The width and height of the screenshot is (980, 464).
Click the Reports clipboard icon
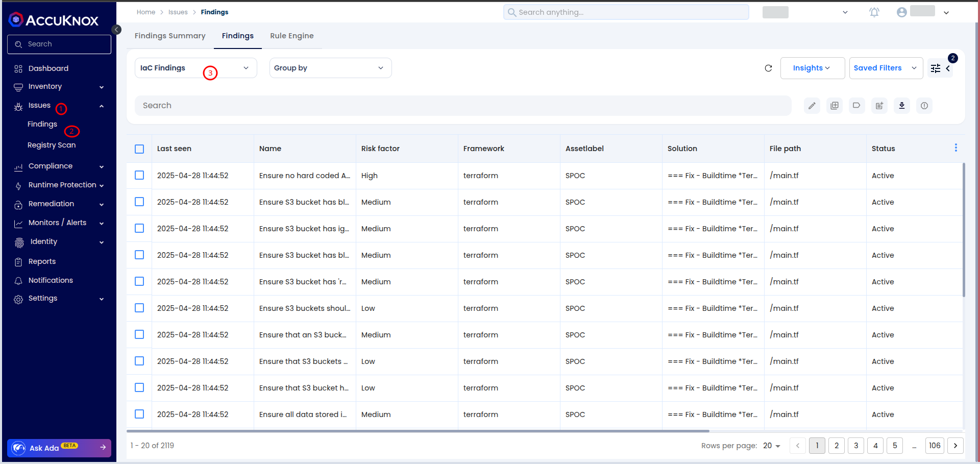[x=18, y=262]
